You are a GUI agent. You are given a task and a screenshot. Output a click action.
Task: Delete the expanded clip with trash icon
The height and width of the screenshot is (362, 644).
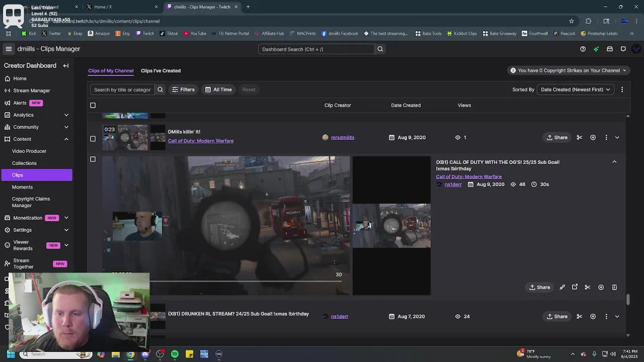614,287
